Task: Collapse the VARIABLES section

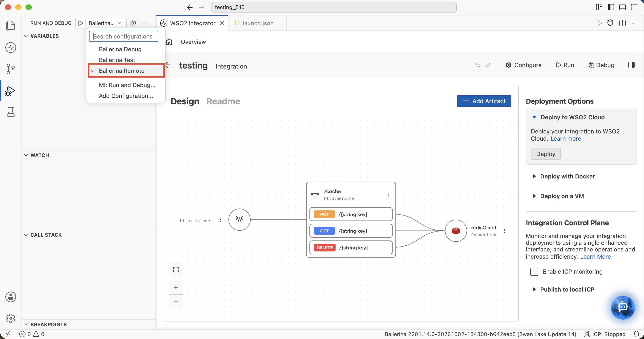Action: [x=26, y=36]
